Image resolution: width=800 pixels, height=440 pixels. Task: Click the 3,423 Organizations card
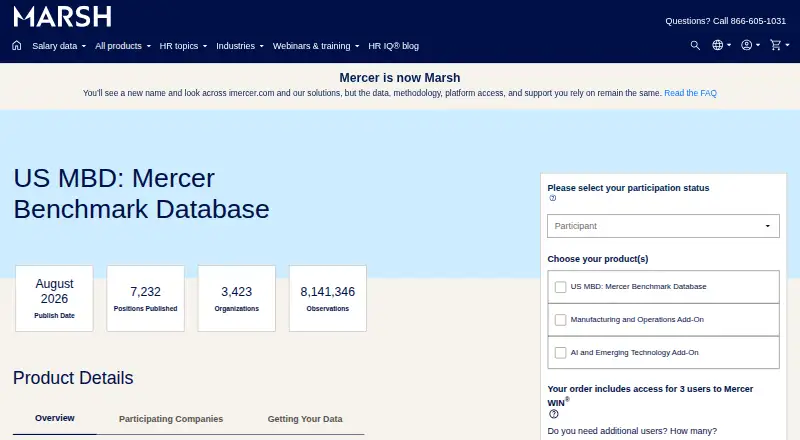click(237, 299)
